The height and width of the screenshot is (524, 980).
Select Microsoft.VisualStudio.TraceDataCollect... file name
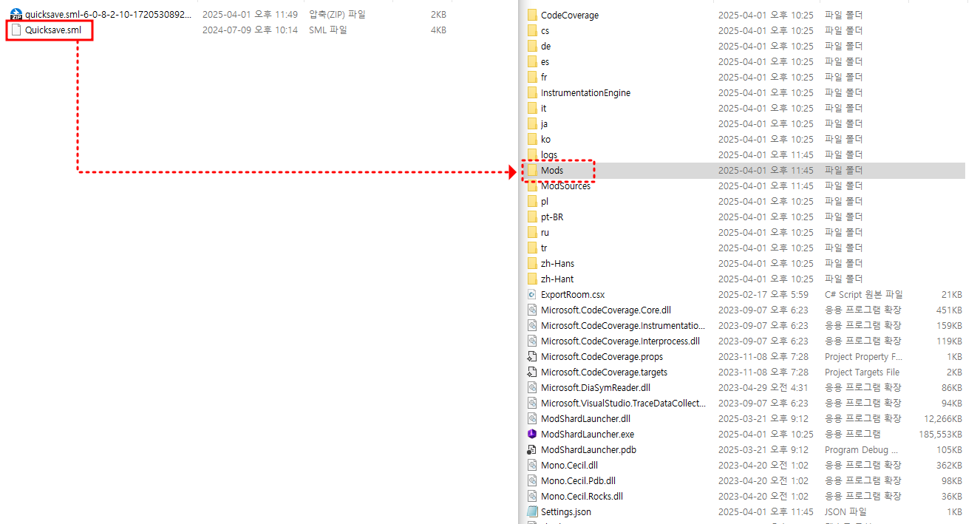click(x=623, y=403)
